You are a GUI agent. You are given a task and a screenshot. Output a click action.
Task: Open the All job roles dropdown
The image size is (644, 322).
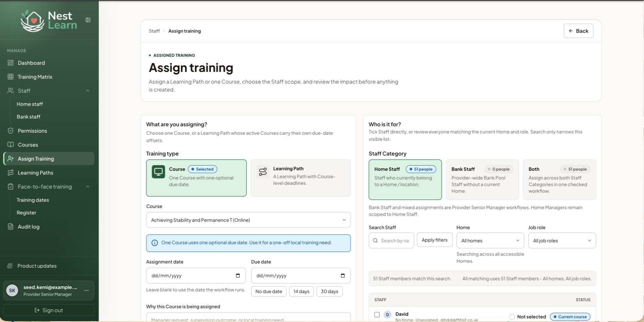(x=562, y=241)
